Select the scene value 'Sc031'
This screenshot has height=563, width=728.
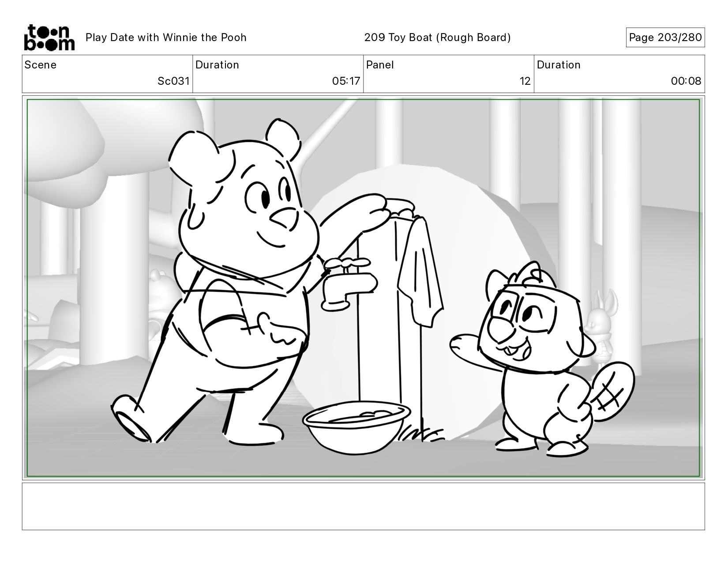point(173,81)
